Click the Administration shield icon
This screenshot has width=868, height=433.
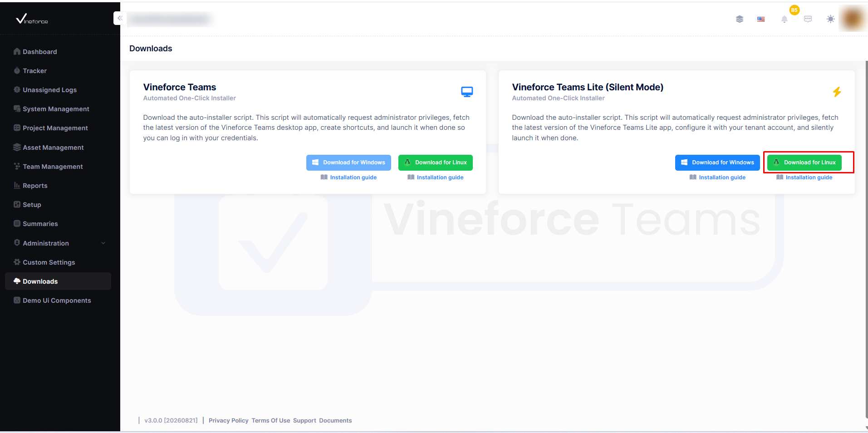tap(17, 242)
